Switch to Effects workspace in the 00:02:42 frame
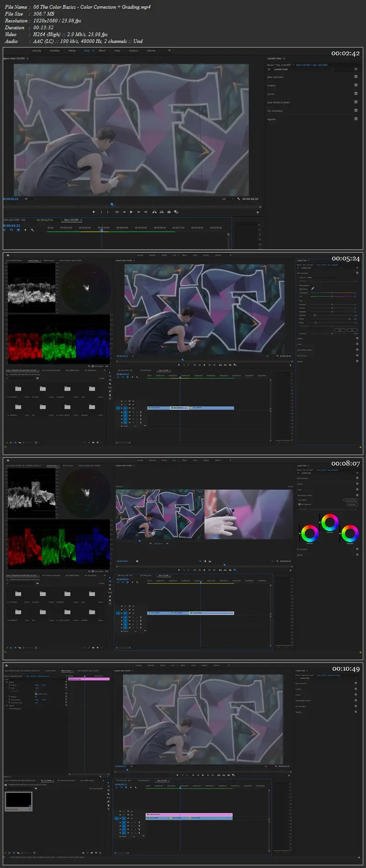This screenshot has width=366, height=868. pos(102,51)
